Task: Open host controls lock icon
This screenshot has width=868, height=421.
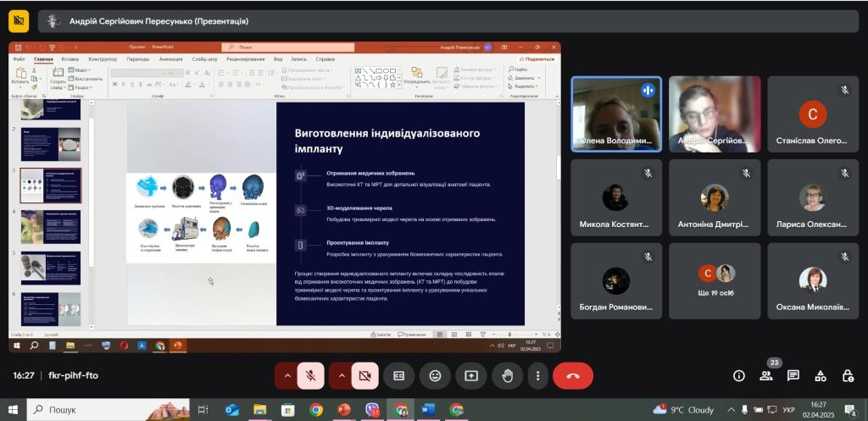Action: (x=848, y=375)
